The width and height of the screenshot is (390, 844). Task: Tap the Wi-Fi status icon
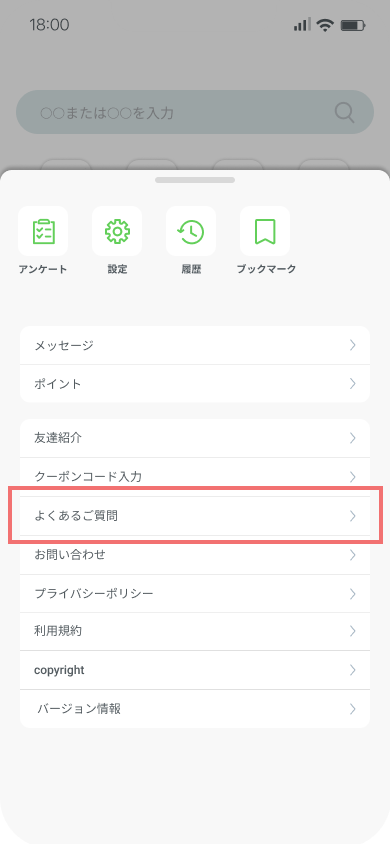324,25
